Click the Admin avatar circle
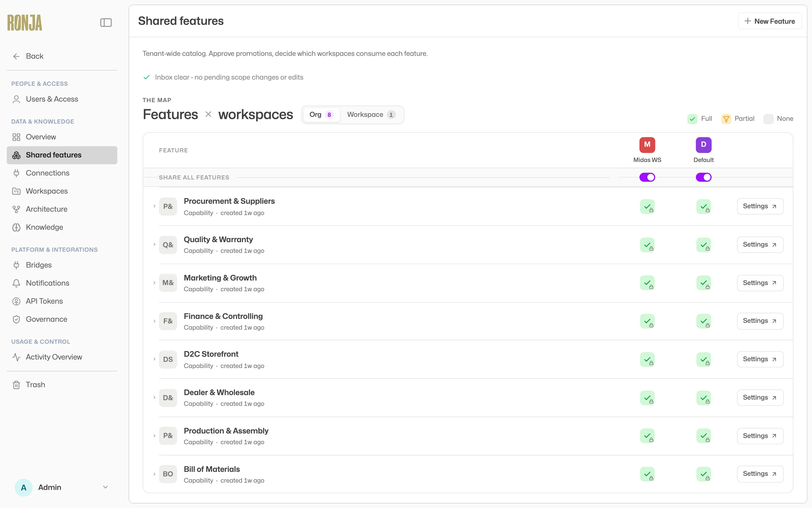812x508 pixels. pos(23,487)
